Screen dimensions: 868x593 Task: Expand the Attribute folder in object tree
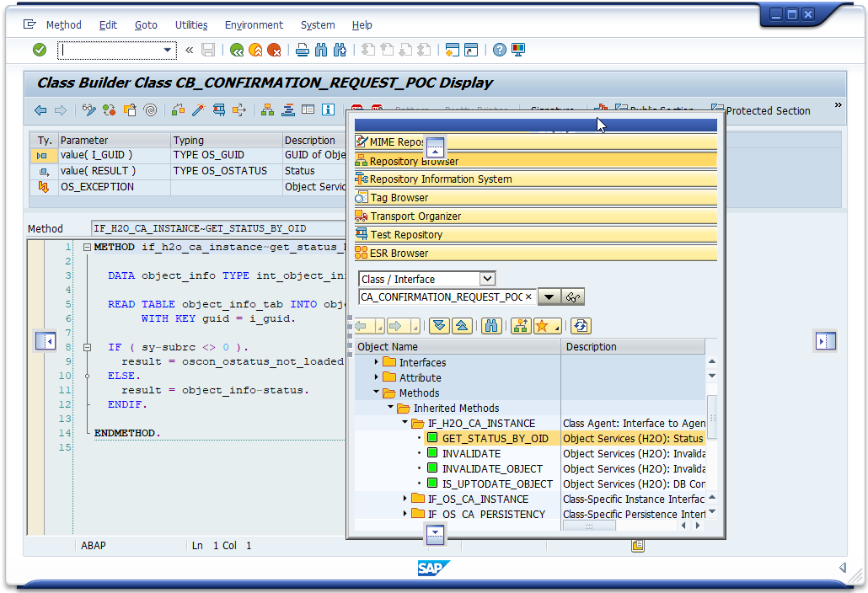(377, 377)
